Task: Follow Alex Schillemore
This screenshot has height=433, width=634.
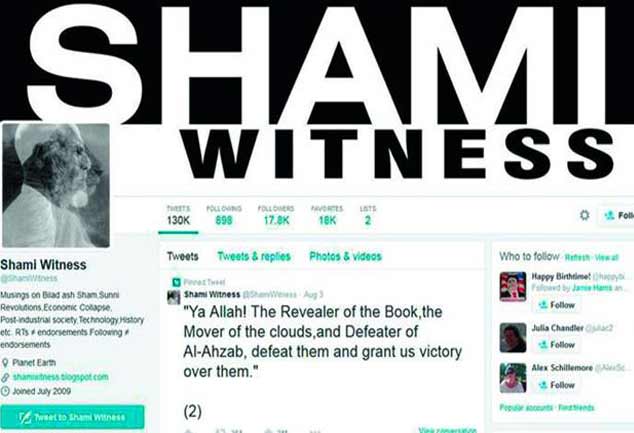Action: tap(556, 385)
